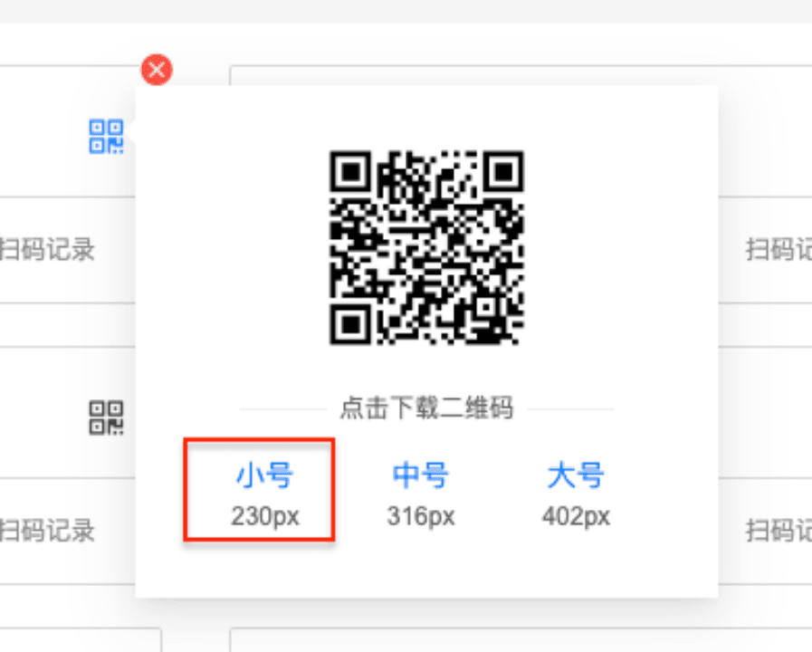This screenshot has height=652, width=812.
Task: Open upper-left 扫码记录 beside blue QR icon
Action: coord(47,250)
